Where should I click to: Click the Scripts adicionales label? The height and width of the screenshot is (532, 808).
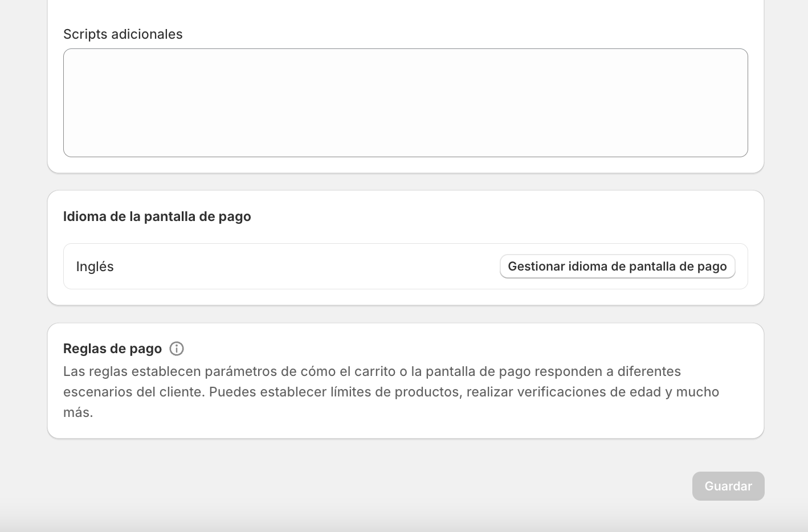(x=123, y=34)
